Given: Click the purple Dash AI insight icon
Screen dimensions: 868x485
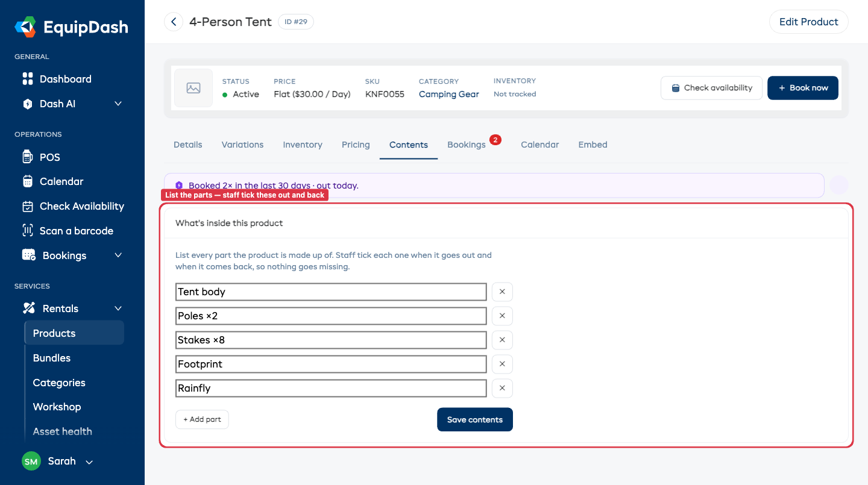Looking at the screenshot, I should tap(179, 186).
